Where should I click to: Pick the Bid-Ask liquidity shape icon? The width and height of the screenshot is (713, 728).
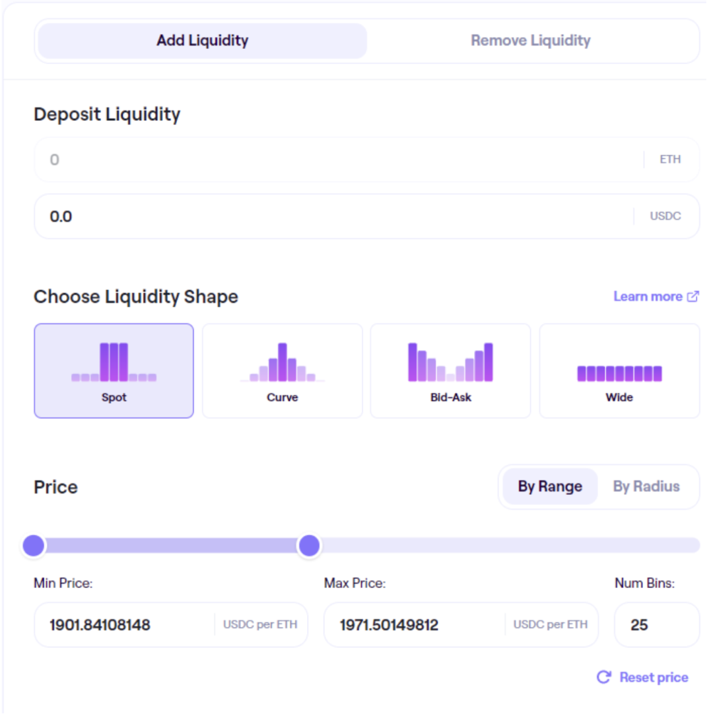pos(450,362)
